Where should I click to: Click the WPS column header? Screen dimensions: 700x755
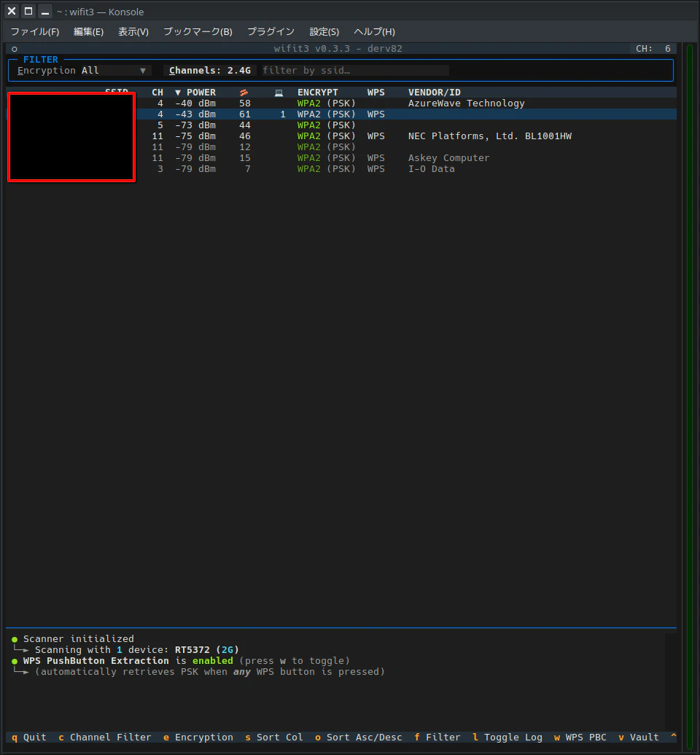click(x=376, y=93)
